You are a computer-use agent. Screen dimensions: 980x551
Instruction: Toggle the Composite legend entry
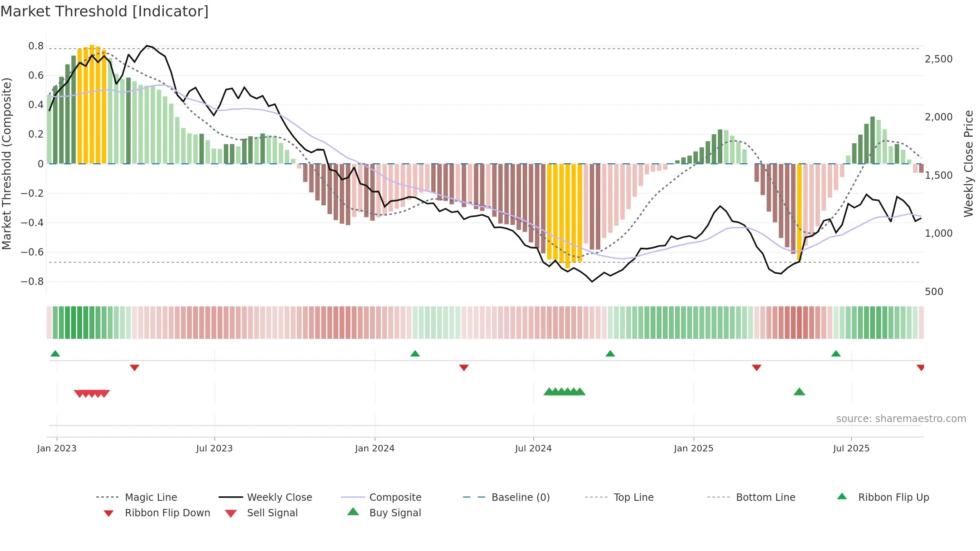381,497
